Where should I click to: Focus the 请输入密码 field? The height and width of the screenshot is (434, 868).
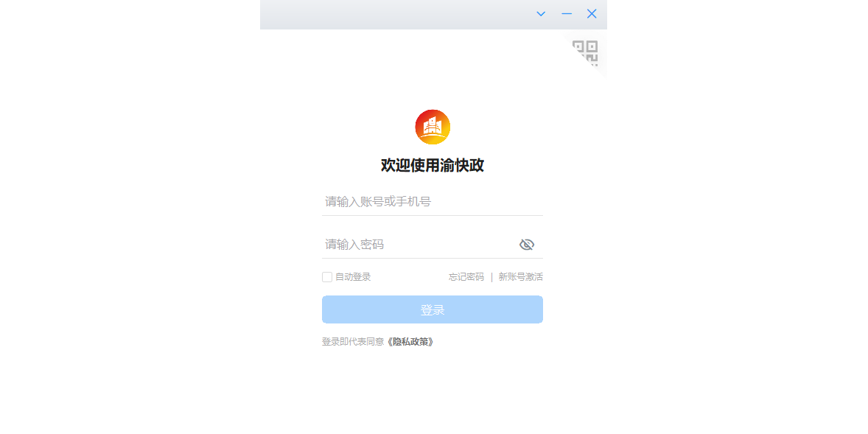pyautogui.click(x=433, y=245)
